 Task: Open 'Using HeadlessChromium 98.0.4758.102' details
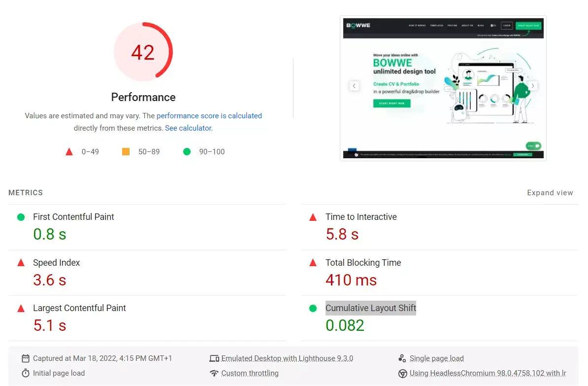[x=488, y=373]
